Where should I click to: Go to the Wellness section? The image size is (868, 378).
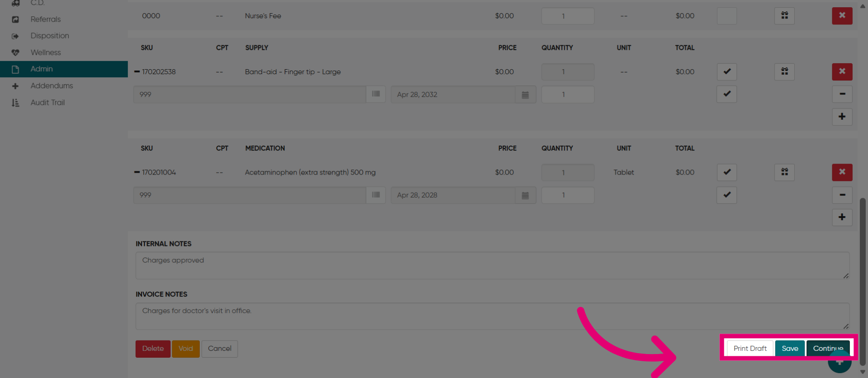[x=46, y=52]
